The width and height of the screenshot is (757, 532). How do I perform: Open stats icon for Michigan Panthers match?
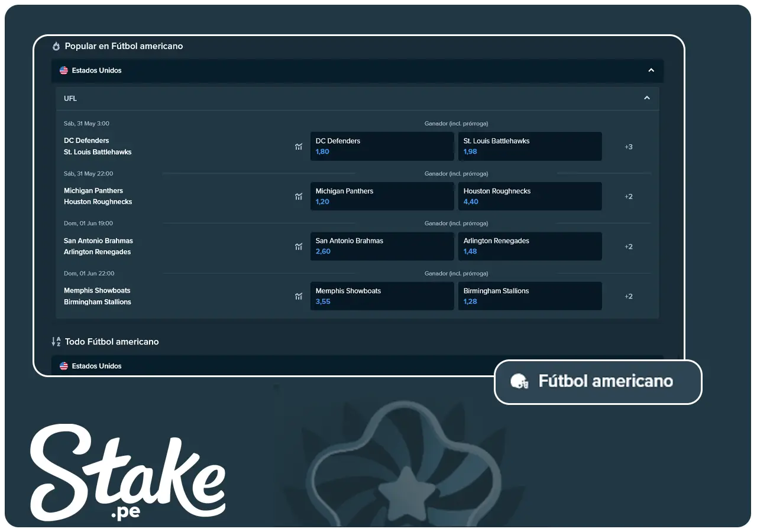coord(299,196)
